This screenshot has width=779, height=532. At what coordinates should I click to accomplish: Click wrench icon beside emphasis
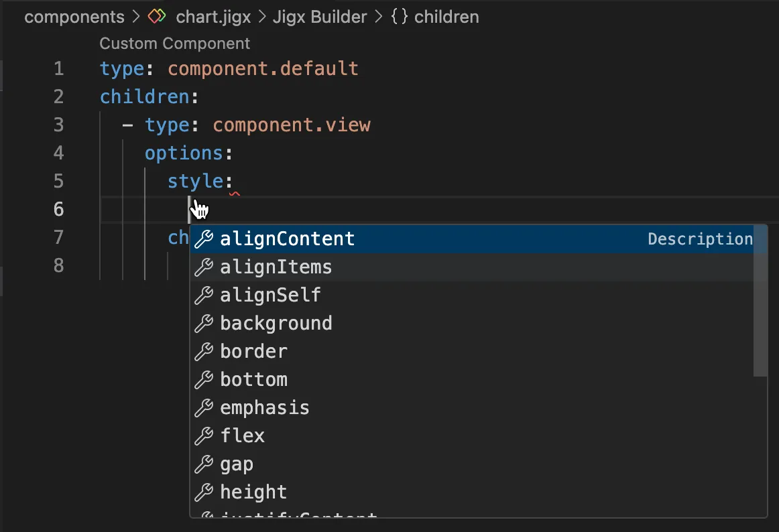click(204, 408)
